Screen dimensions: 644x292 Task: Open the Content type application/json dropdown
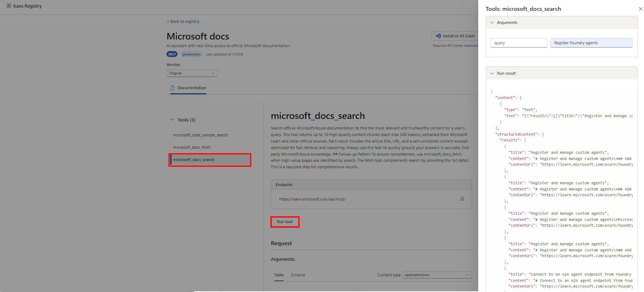(x=437, y=275)
